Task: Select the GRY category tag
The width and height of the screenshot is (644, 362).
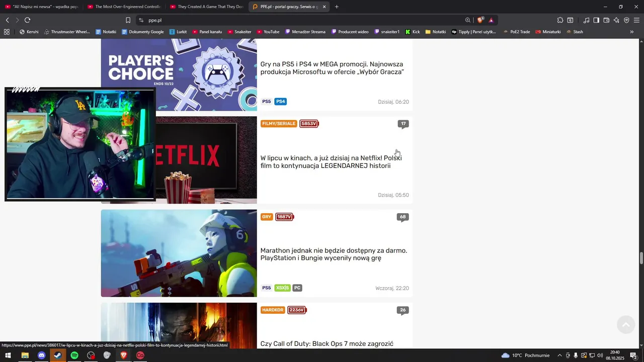Action: point(267,217)
